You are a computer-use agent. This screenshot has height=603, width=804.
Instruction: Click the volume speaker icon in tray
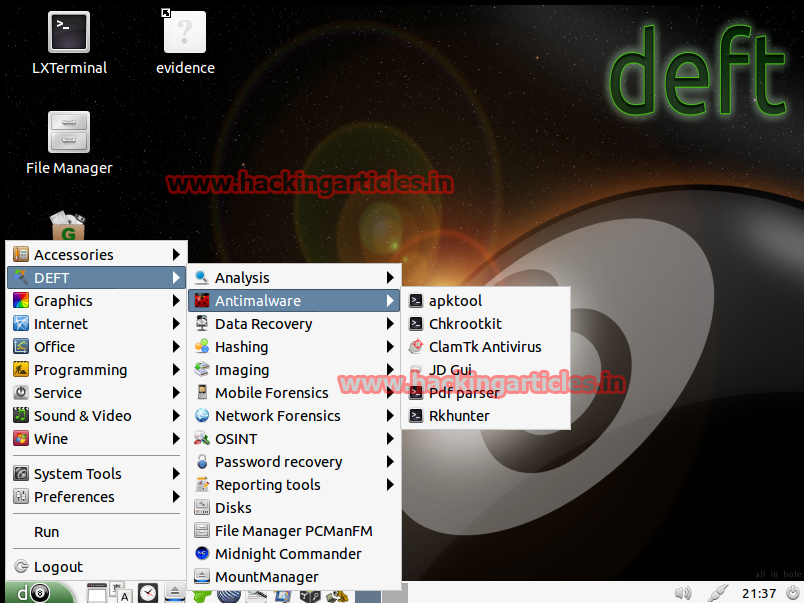click(x=682, y=594)
